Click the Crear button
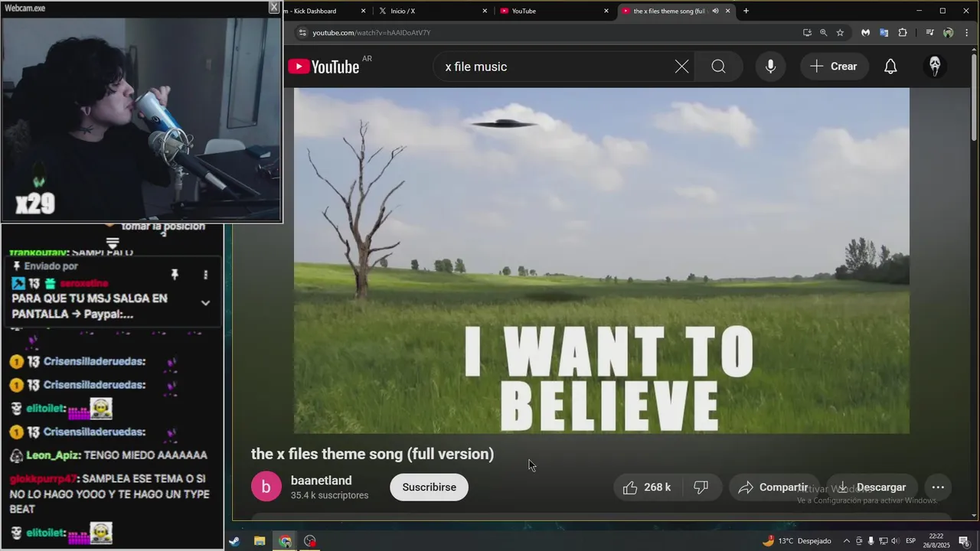This screenshot has height=551, width=980. (x=835, y=67)
